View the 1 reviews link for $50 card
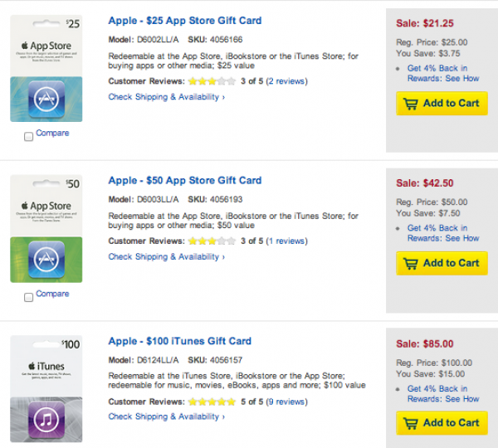498x448 pixels. [286, 241]
